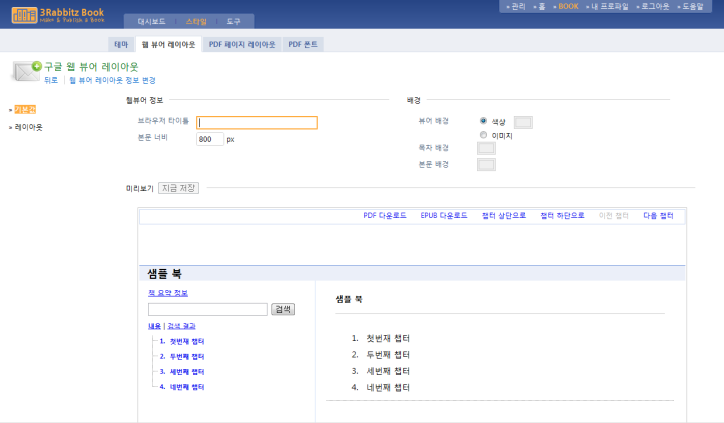Click the PDF 다운로드 link

point(385,215)
